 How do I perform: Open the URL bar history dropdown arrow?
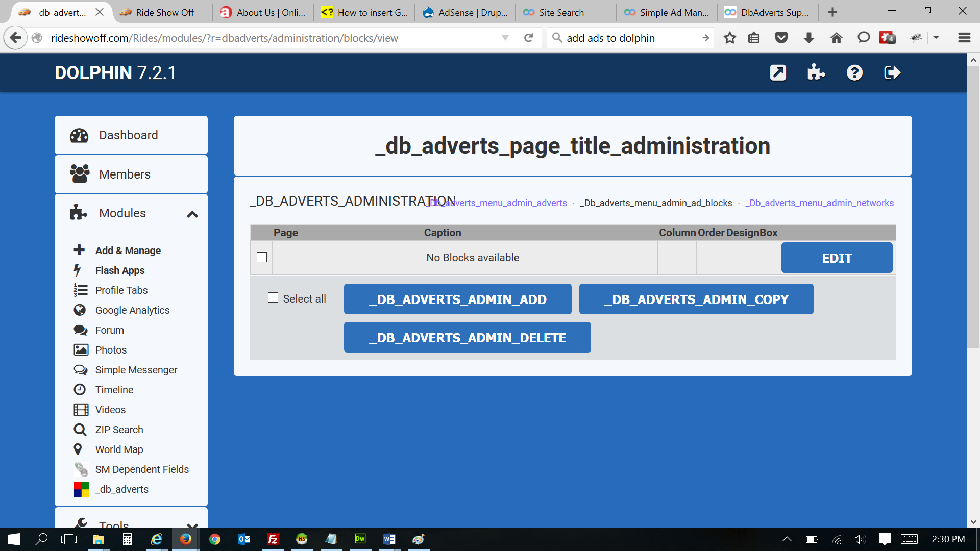click(505, 38)
